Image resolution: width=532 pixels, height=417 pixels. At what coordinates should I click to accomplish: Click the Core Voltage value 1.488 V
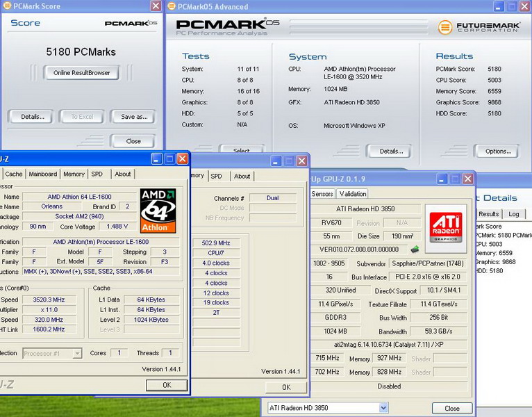coord(117,227)
